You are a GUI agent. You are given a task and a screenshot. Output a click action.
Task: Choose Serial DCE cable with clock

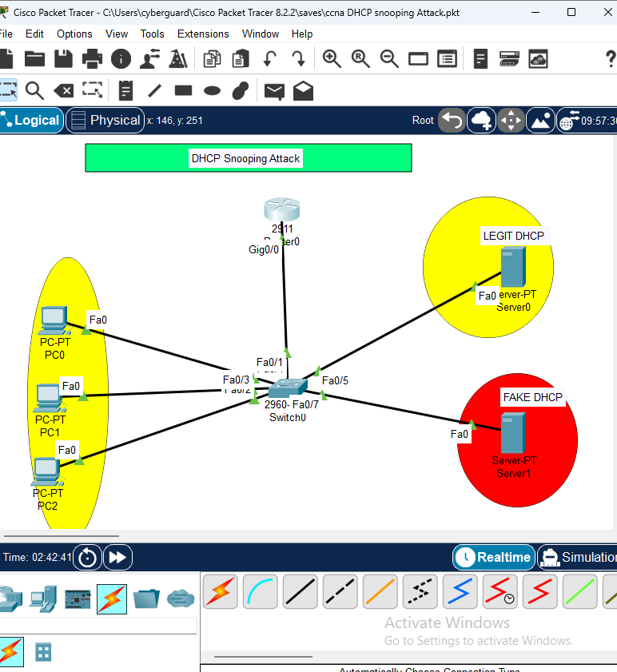coord(500,591)
